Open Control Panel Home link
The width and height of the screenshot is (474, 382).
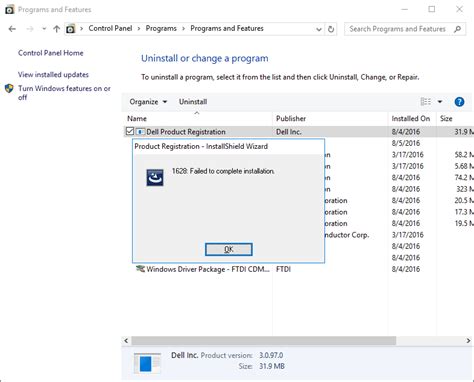pyautogui.click(x=51, y=53)
